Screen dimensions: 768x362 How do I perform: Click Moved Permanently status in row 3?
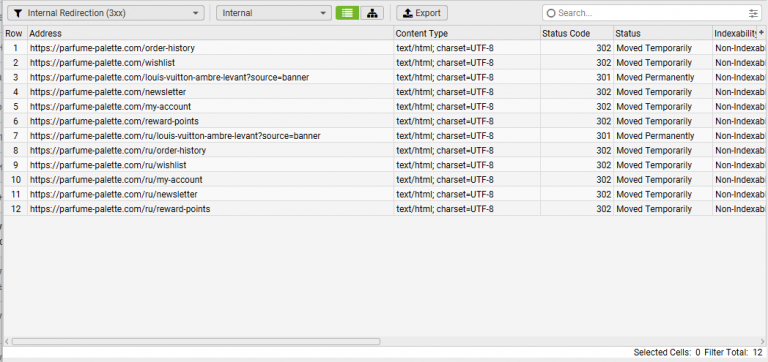point(655,77)
